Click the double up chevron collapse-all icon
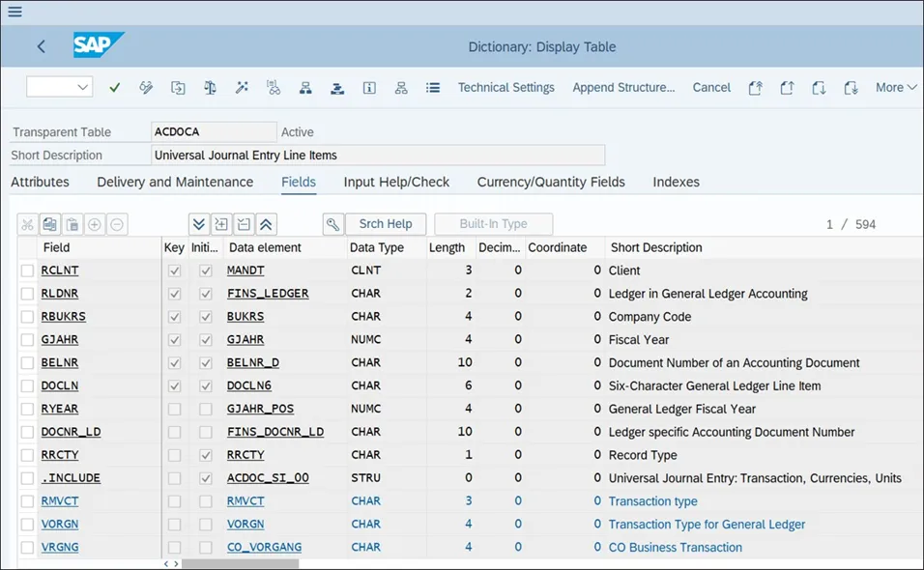Screen dimensions: 924x570 click(266, 224)
